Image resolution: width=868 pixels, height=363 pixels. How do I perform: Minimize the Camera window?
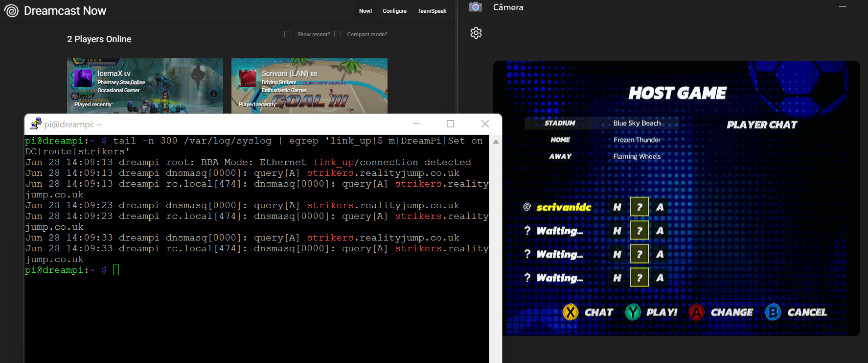tap(843, 7)
